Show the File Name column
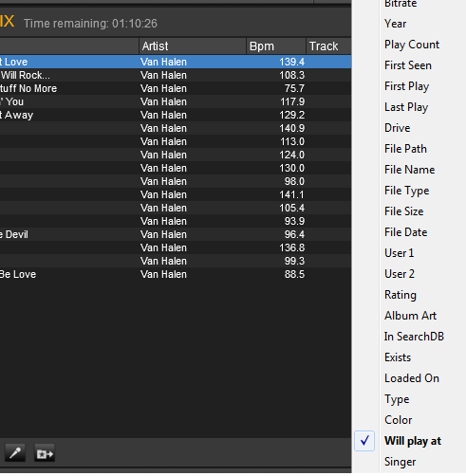 pos(409,170)
